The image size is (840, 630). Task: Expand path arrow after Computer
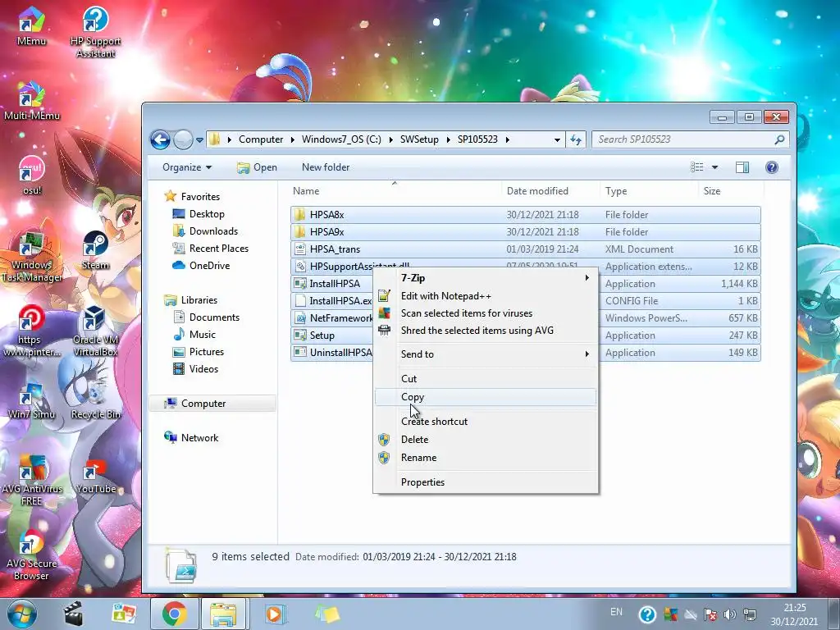(x=293, y=139)
